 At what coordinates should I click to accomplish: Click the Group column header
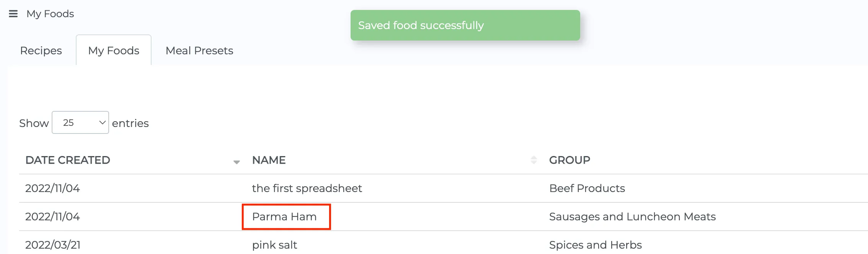569,160
